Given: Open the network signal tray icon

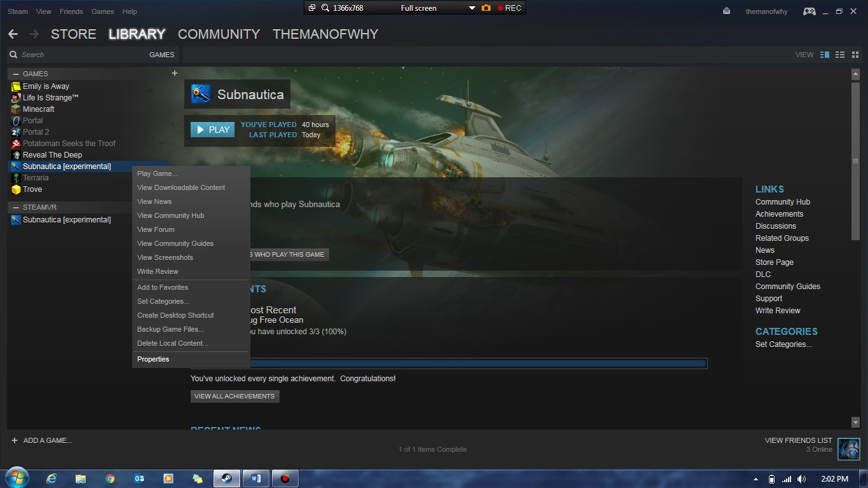Looking at the screenshot, I should tap(787, 479).
